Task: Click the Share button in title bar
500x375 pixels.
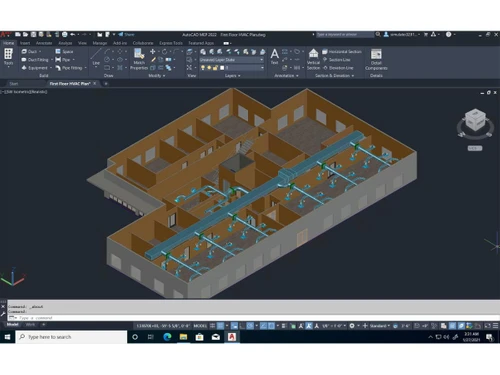Action: 126,34
